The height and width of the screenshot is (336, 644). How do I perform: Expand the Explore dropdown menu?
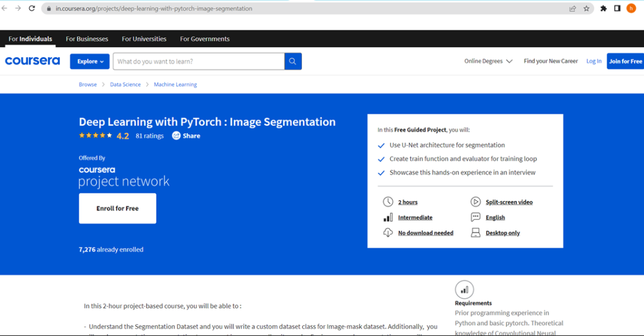click(90, 62)
